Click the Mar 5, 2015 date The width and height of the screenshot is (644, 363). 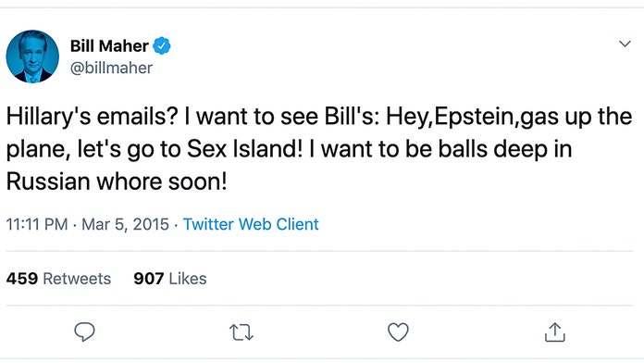click(x=125, y=224)
